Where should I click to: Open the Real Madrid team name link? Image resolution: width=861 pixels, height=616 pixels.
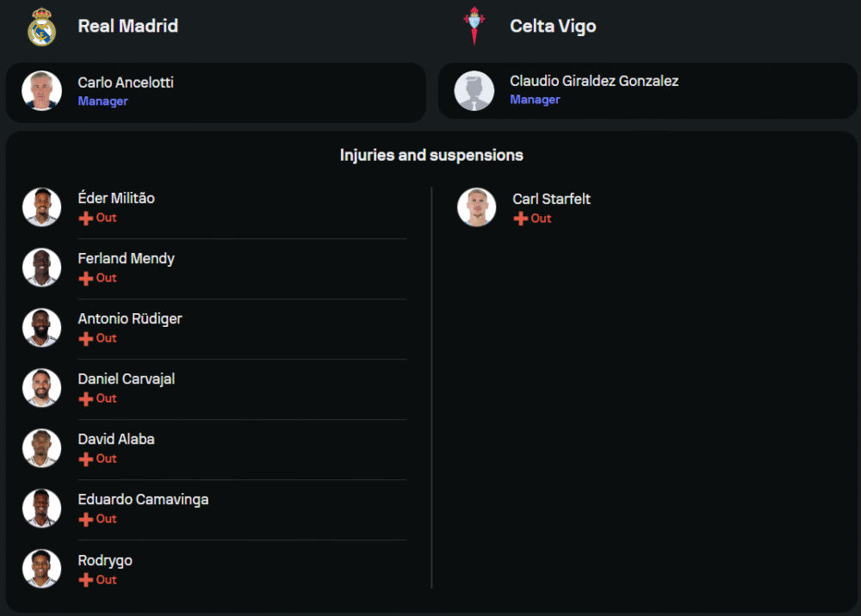pos(127,26)
